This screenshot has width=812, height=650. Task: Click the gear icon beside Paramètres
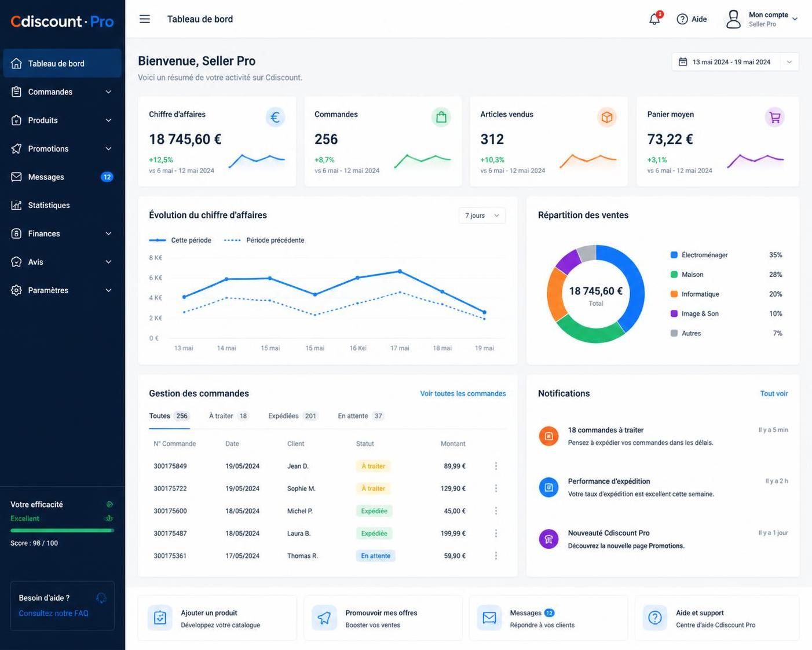pos(16,290)
